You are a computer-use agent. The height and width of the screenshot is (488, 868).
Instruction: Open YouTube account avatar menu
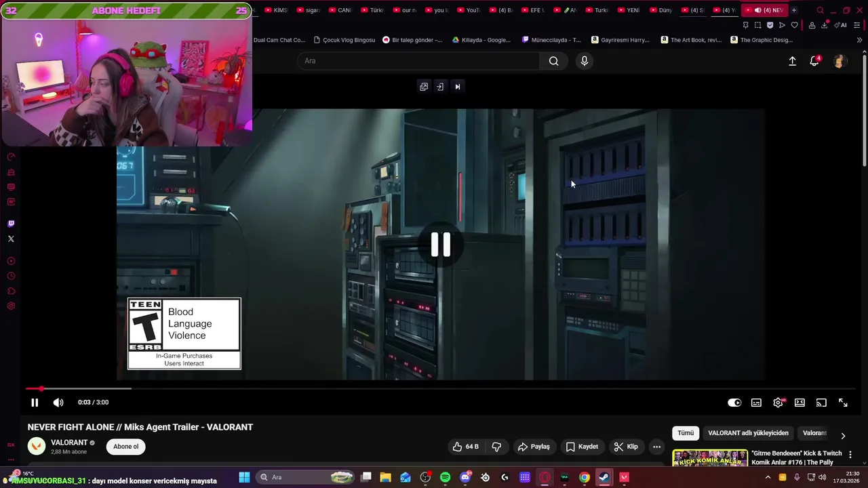[x=840, y=61]
